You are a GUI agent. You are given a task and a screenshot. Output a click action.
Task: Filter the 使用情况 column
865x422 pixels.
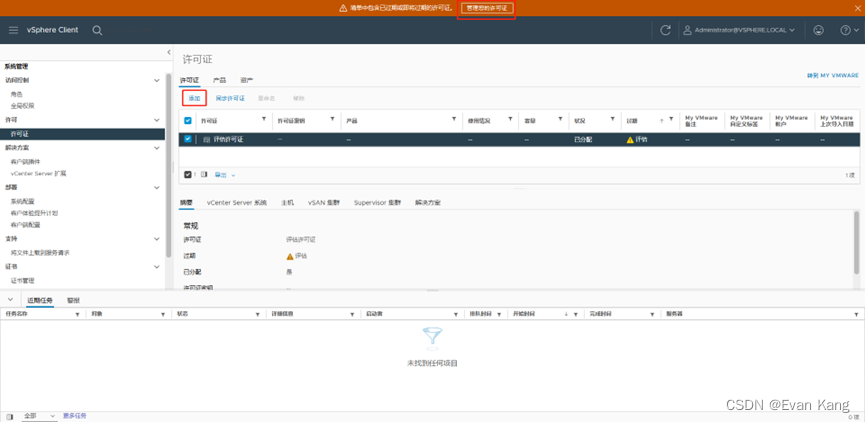tap(511, 119)
